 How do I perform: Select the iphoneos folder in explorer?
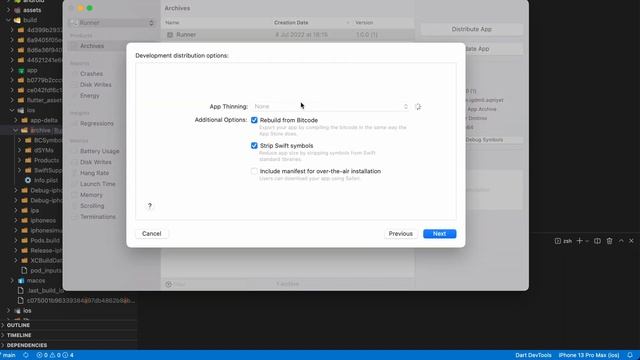click(43, 220)
